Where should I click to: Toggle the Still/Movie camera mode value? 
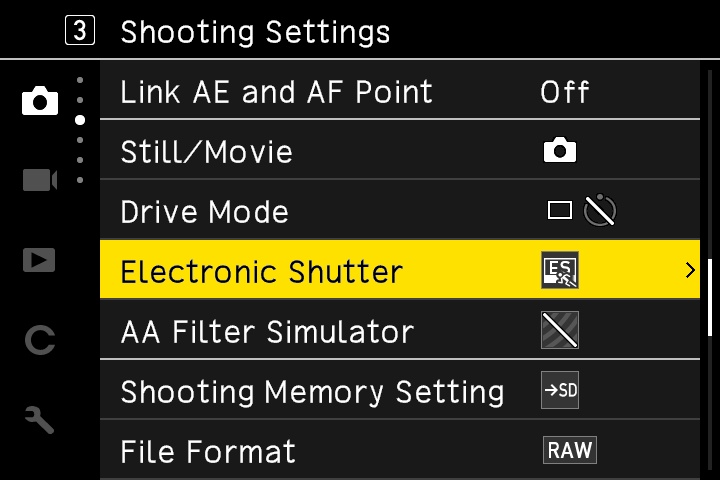click(x=560, y=152)
